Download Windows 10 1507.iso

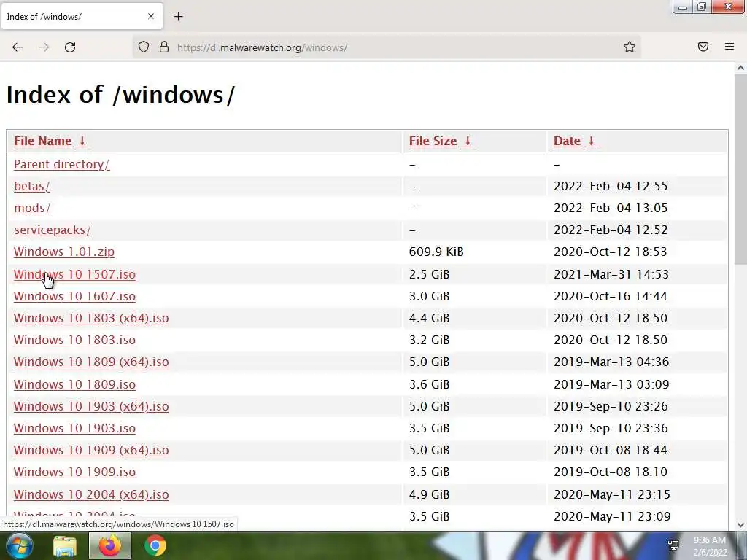(x=74, y=274)
